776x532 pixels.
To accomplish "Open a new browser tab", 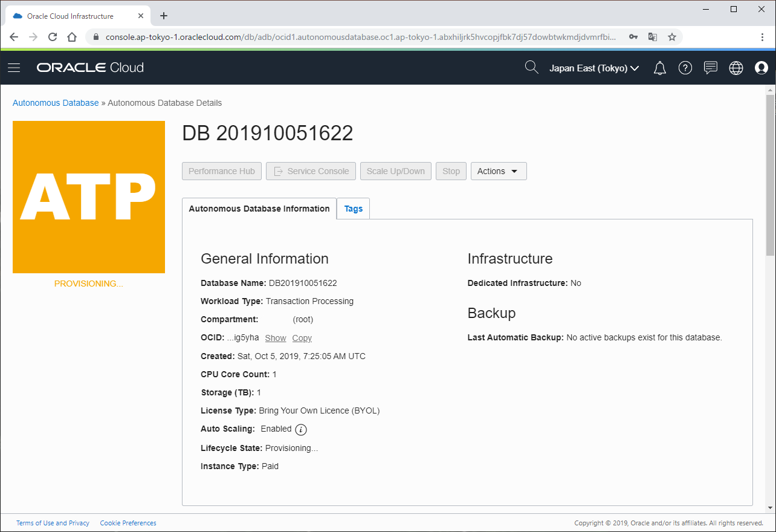I will pyautogui.click(x=163, y=16).
